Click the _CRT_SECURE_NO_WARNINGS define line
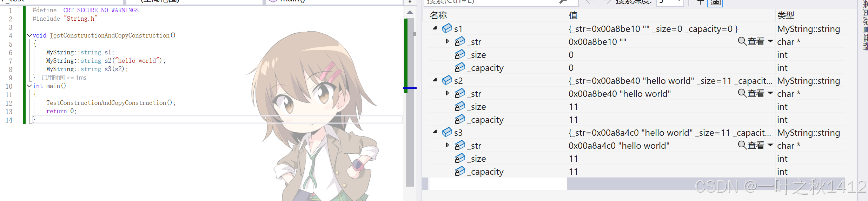Viewport: 868px width, 201px height. 86,10
